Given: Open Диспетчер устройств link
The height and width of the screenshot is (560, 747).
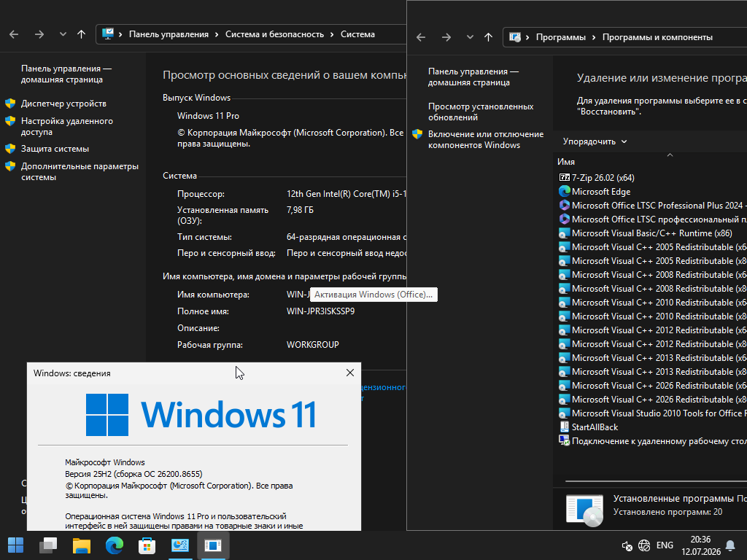Looking at the screenshot, I should click(63, 104).
